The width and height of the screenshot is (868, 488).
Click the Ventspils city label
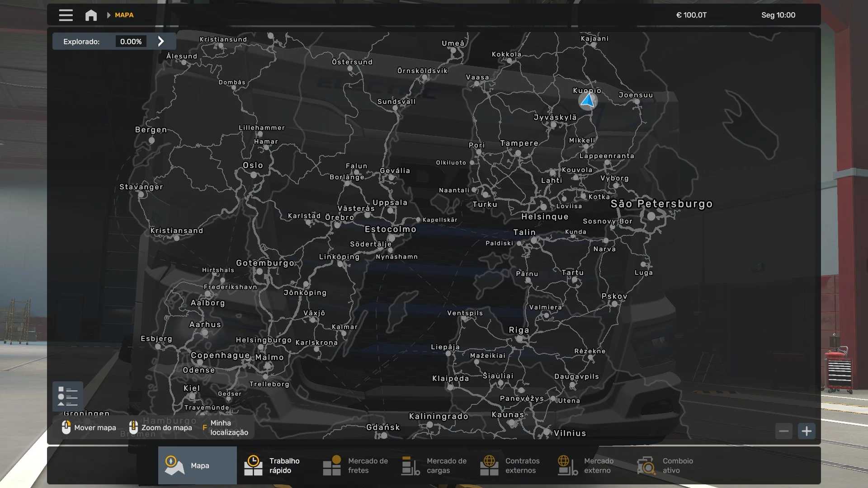[x=465, y=313]
